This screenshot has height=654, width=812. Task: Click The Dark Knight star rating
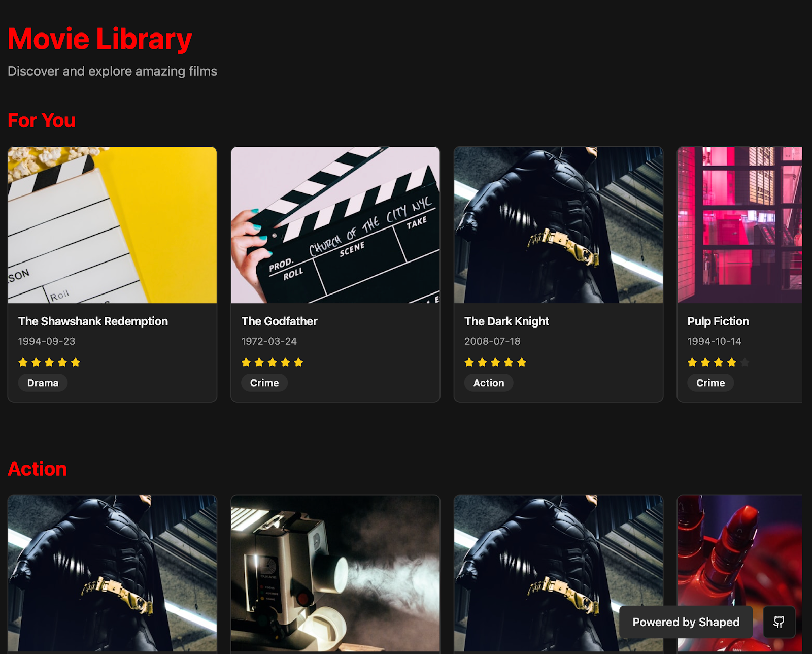[495, 362]
